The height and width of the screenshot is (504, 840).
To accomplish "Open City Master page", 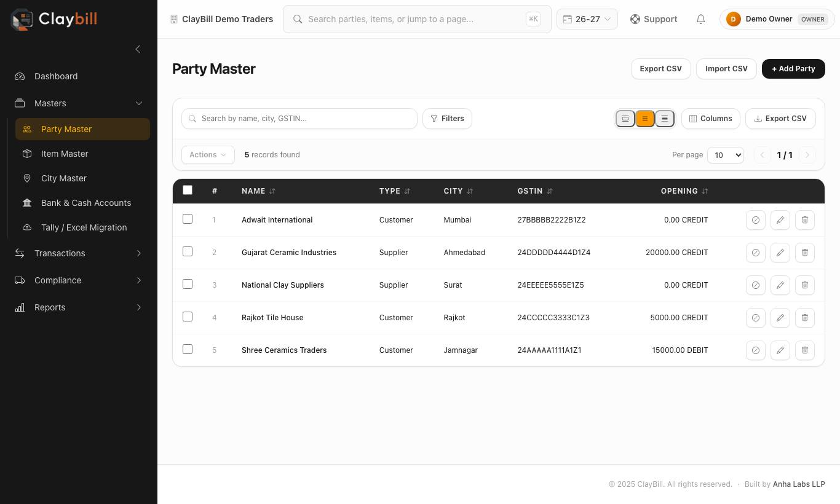I will pyautogui.click(x=82, y=178).
